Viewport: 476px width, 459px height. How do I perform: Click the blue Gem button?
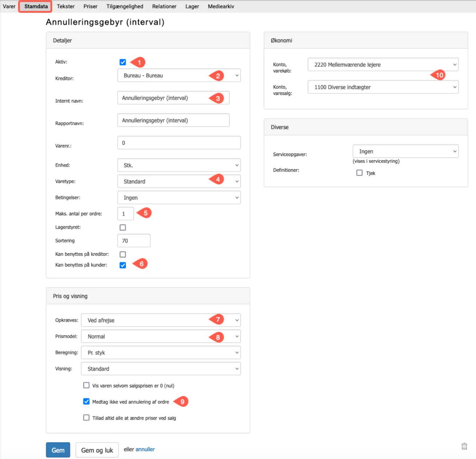click(x=58, y=450)
